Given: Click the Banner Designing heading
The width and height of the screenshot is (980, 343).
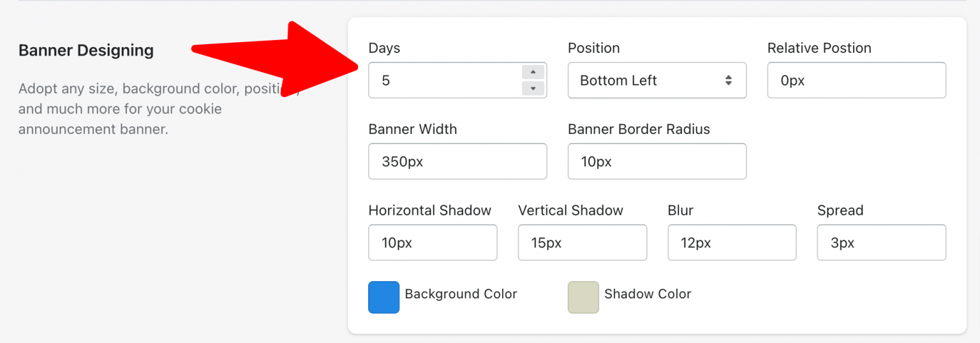Looking at the screenshot, I should [86, 50].
